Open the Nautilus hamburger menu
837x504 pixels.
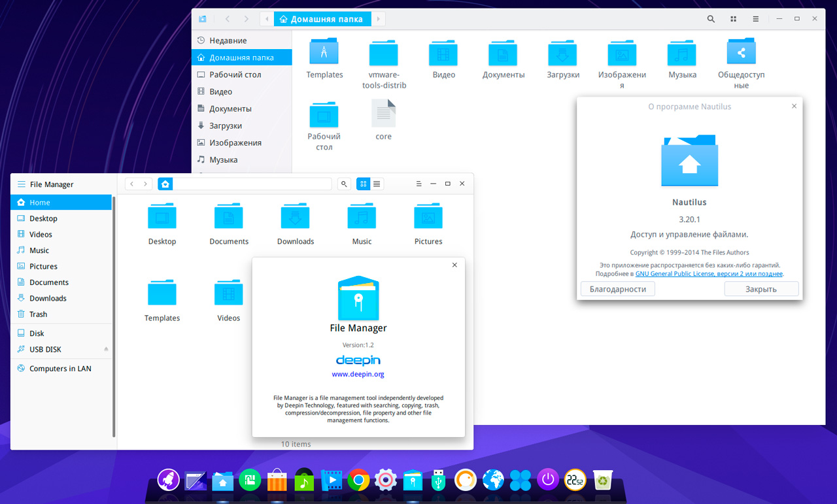(755, 19)
